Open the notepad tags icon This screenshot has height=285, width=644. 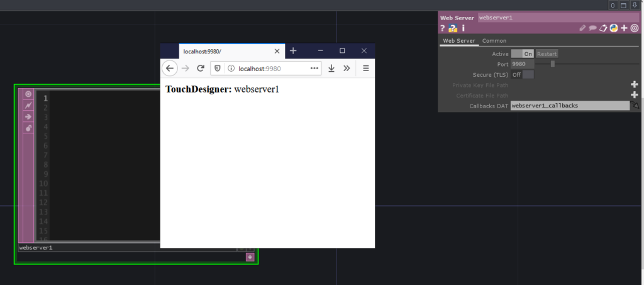tap(603, 28)
